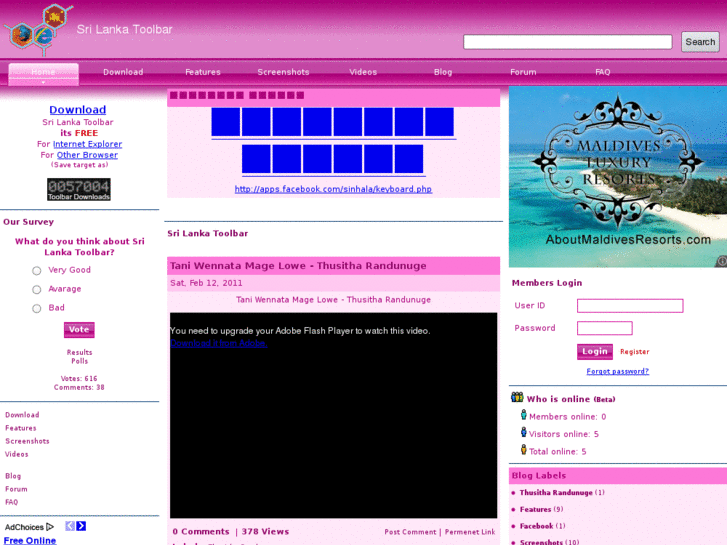
Task: Select the Avarage survey option
Action: (37, 289)
